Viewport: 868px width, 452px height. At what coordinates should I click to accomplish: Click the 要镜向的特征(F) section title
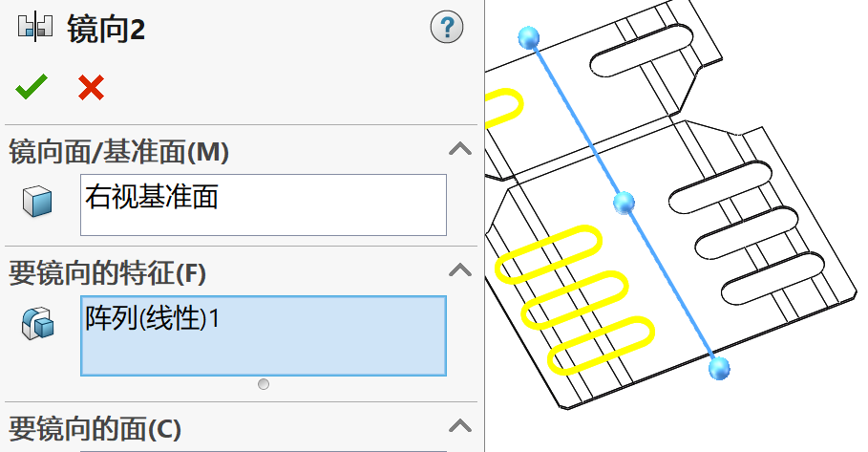107,272
